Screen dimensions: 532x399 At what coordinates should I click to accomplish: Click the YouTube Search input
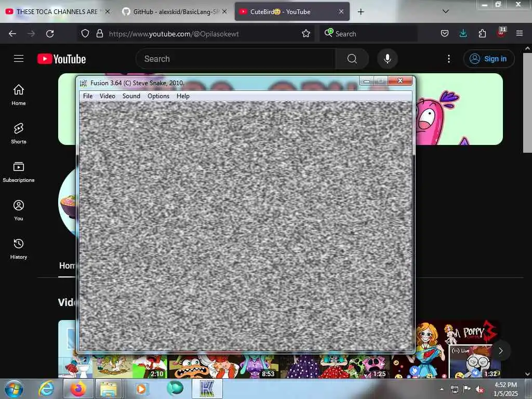tap(236, 59)
